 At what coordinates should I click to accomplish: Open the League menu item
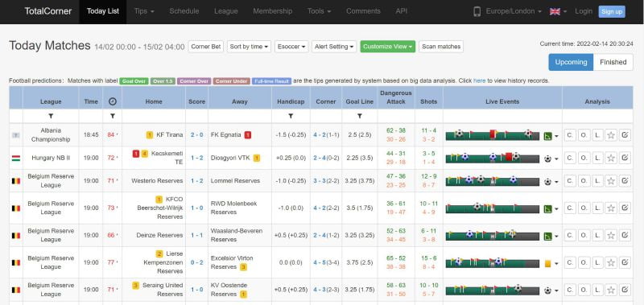pos(226,11)
